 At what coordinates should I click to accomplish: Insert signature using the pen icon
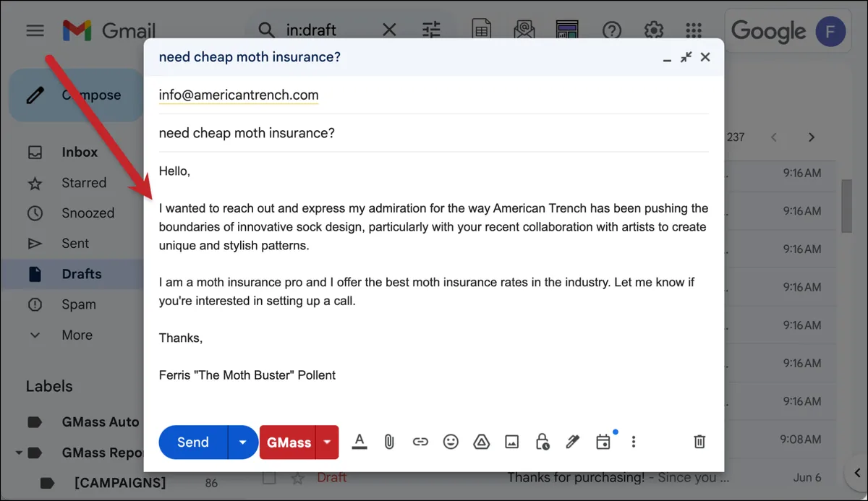pyautogui.click(x=573, y=442)
